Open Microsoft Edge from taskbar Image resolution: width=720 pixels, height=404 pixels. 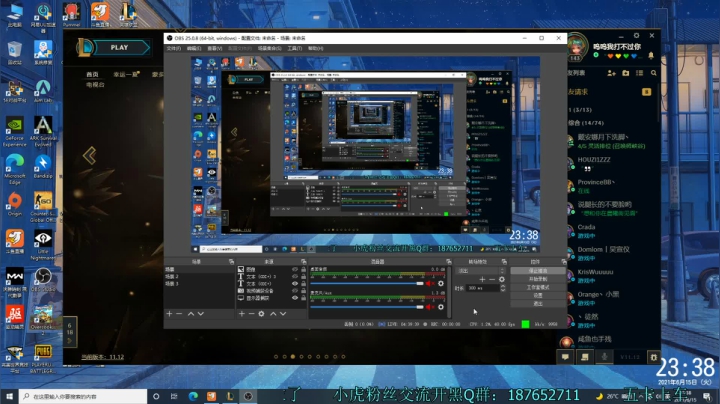(193, 396)
